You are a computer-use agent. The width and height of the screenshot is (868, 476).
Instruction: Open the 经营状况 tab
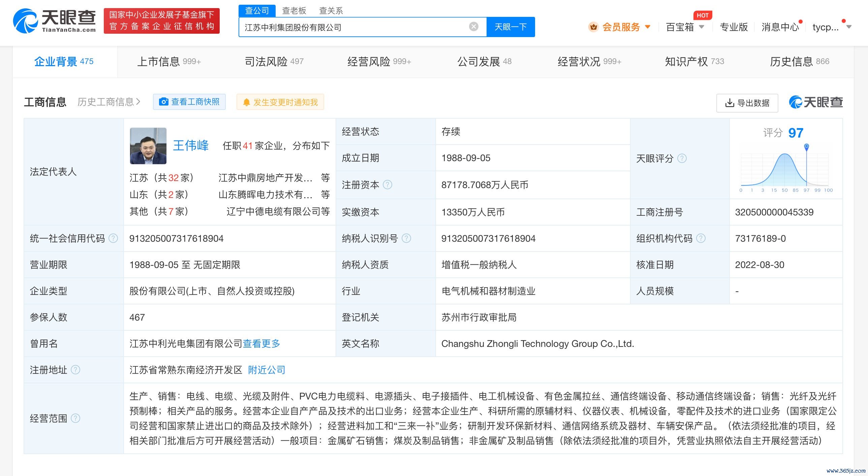coord(589,61)
